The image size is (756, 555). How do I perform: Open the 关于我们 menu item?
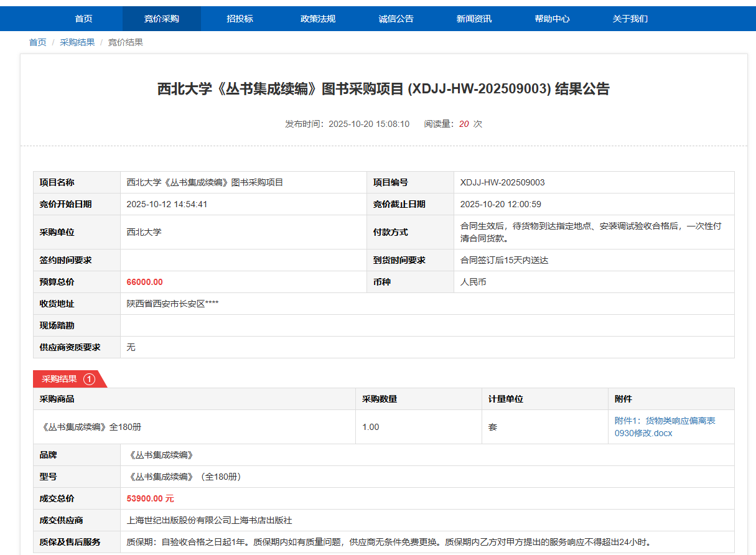tap(630, 19)
